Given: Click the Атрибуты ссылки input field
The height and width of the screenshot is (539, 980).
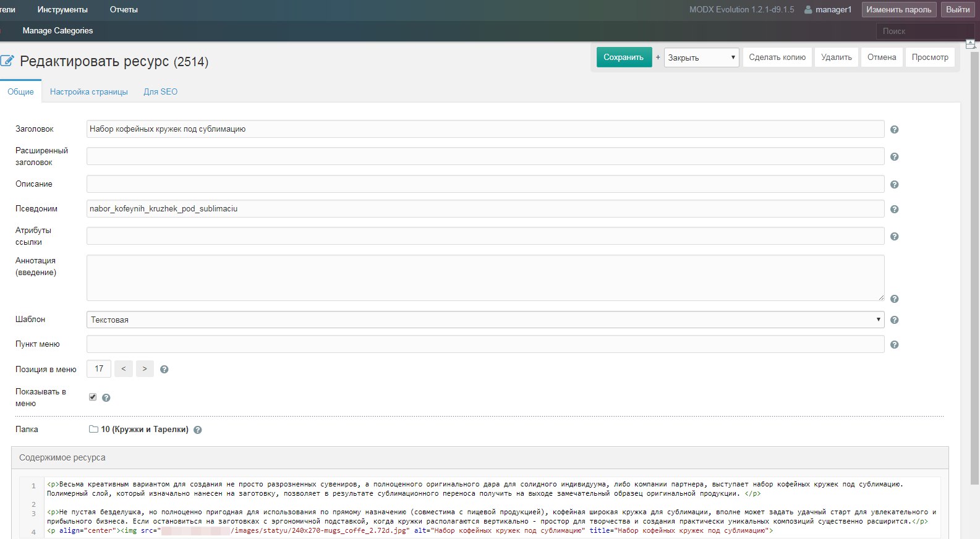Looking at the screenshot, I should (x=485, y=236).
